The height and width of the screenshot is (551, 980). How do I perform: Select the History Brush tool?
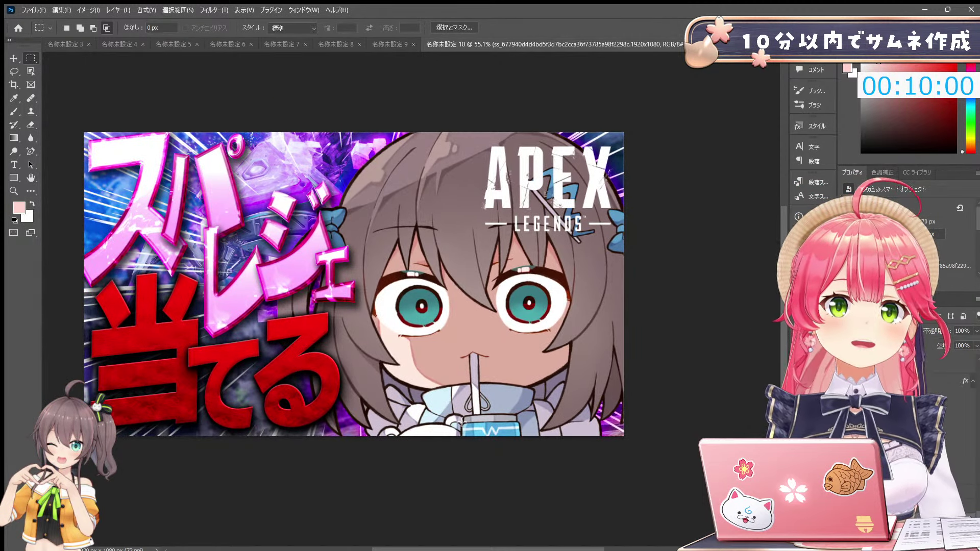(14, 124)
